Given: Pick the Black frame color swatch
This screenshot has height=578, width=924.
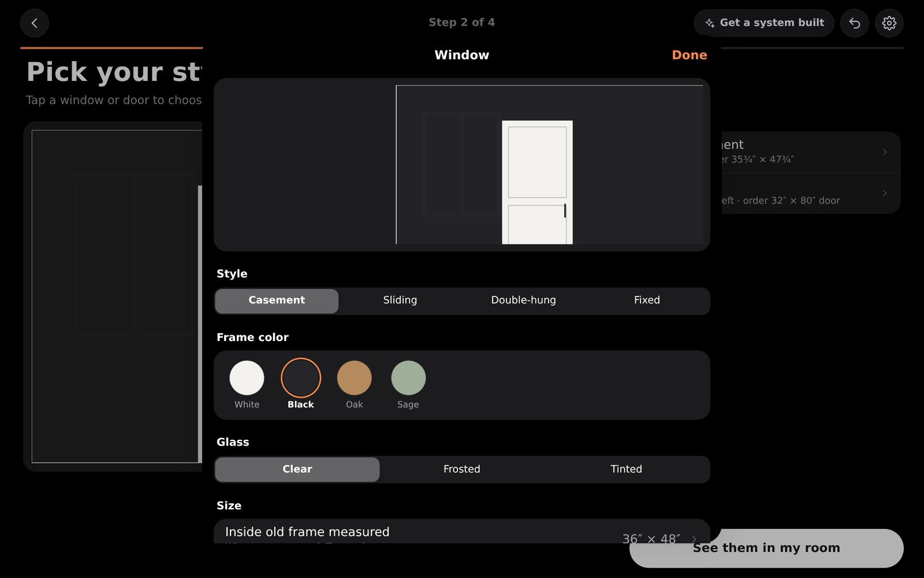Looking at the screenshot, I should click(301, 378).
